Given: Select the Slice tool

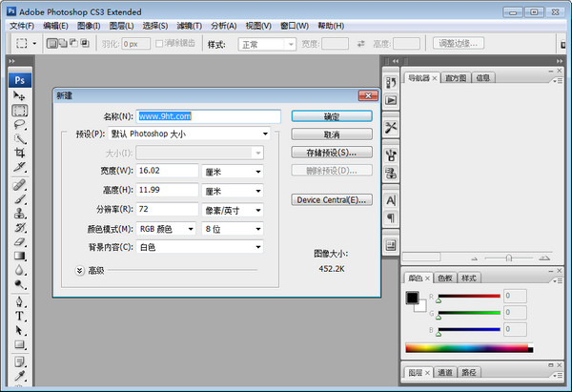Looking at the screenshot, I should [19, 167].
